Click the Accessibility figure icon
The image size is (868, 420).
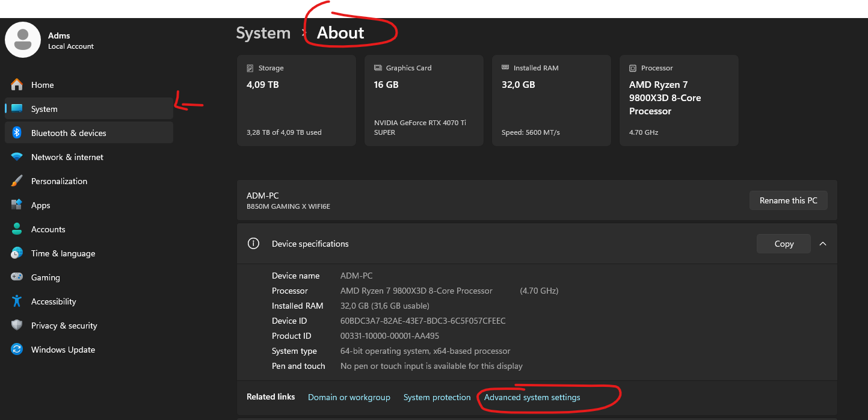[17, 301]
